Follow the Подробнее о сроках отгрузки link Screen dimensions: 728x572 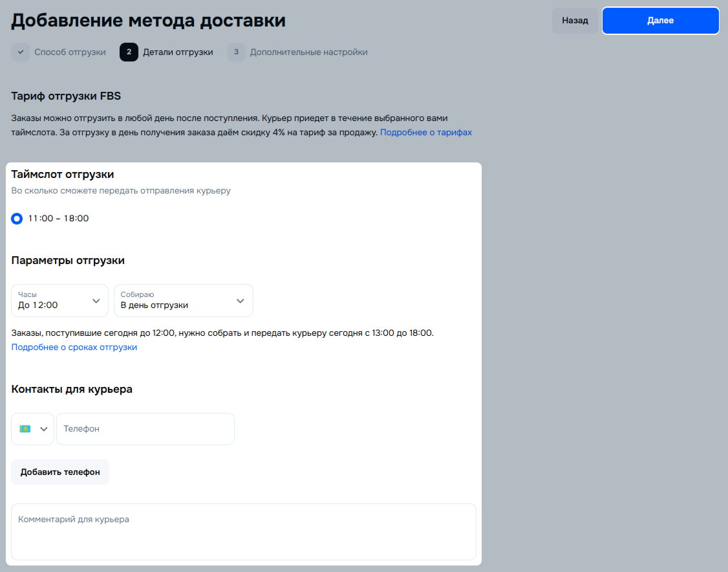(74, 347)
